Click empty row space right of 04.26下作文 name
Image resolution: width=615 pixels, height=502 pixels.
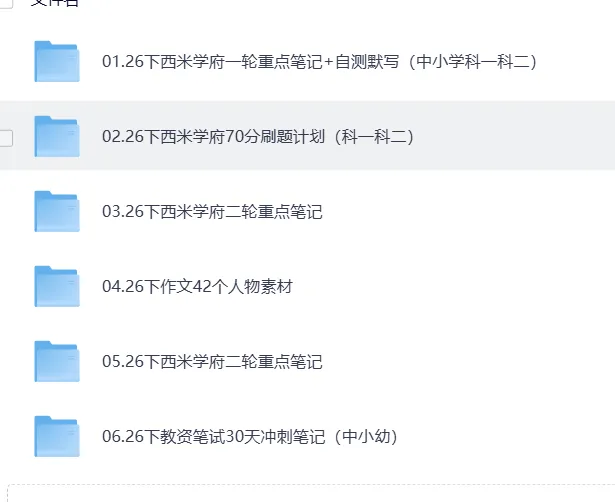pyautogui.click(x=454, y=287)
